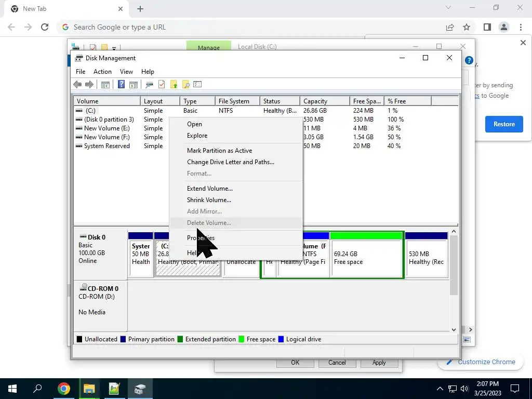
Task: Open the blue Help question-mark toolbar icon
Action: pos(121,85)
